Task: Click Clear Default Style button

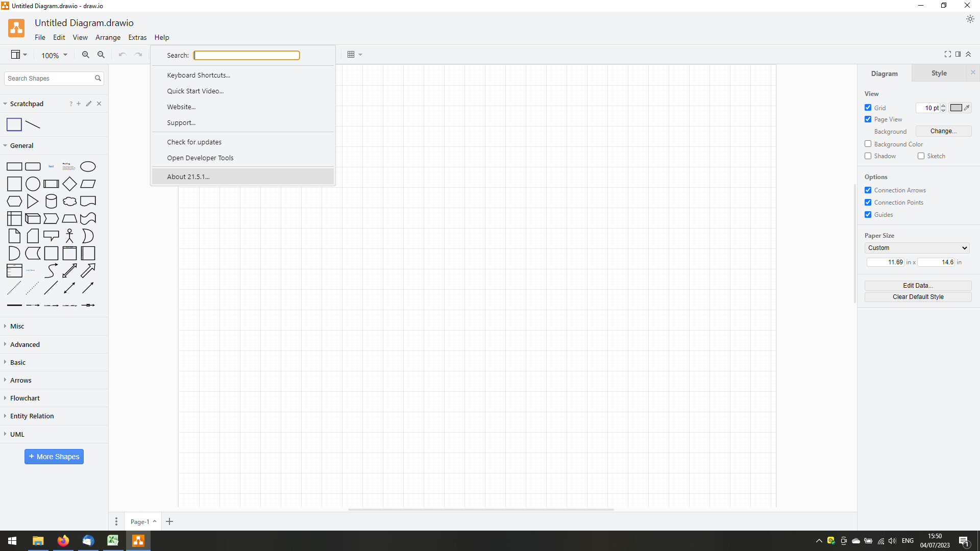Action: [917, 297]
